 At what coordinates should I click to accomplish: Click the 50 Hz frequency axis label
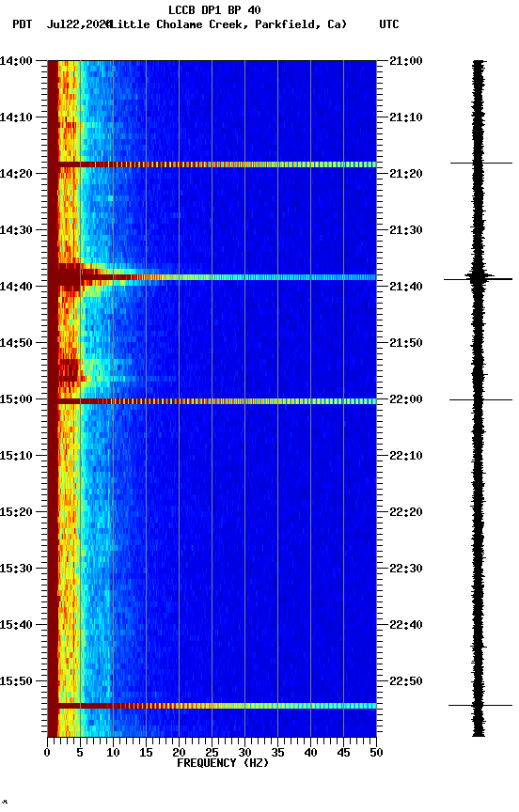(x=376, y=753)
